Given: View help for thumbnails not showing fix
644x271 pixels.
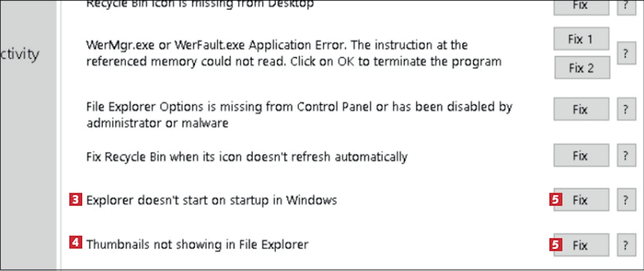Looking at the screenshot, I should click(626, 245).
